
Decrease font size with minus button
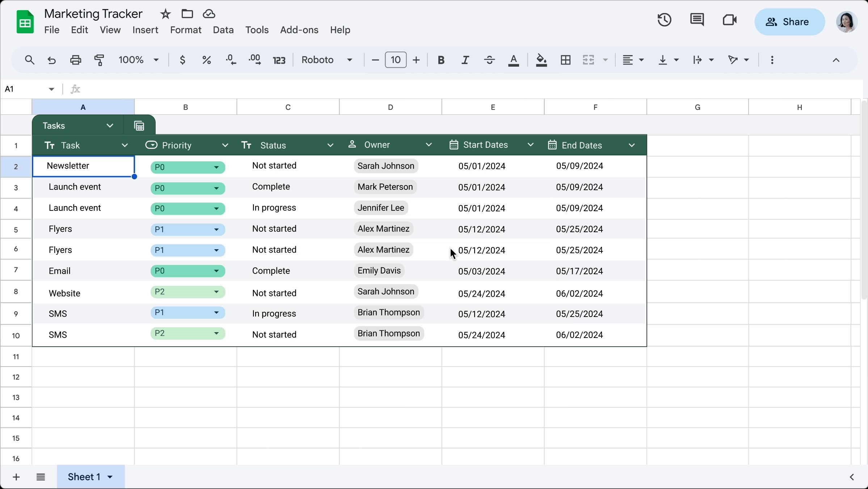pos(375,60)
